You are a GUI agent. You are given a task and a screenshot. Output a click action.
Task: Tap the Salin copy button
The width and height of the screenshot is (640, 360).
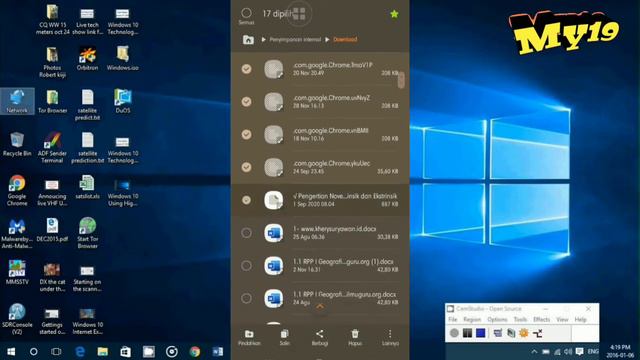click(284, 338)
